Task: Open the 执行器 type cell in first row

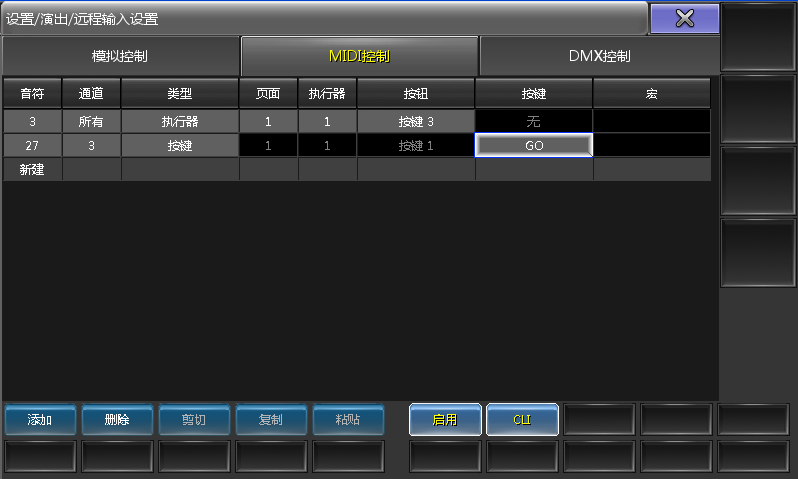Action: [180, 121]
